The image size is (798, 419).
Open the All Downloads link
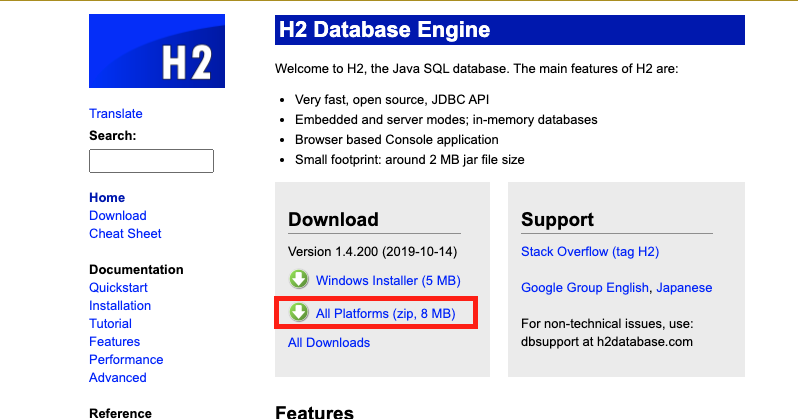tap(329, 343)
